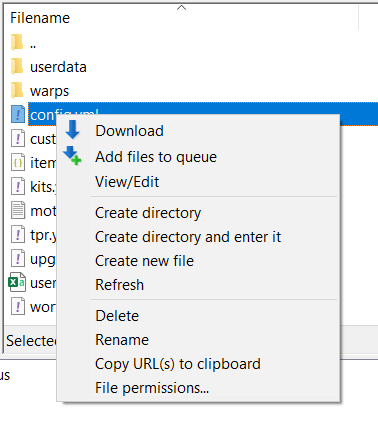Click the text document icon beside 'mot'
This screenshot has width=378, height=424.
click(x=18, y=210)
